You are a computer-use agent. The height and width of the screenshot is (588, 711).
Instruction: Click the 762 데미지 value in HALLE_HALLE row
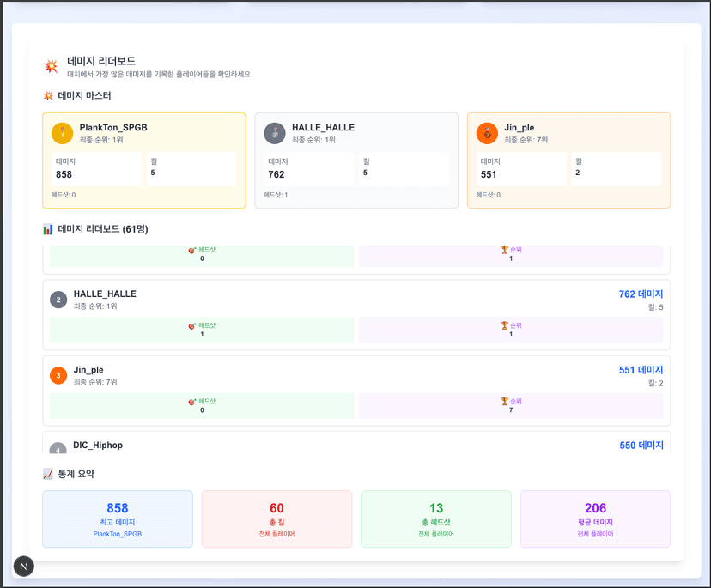tap(640, 294)
